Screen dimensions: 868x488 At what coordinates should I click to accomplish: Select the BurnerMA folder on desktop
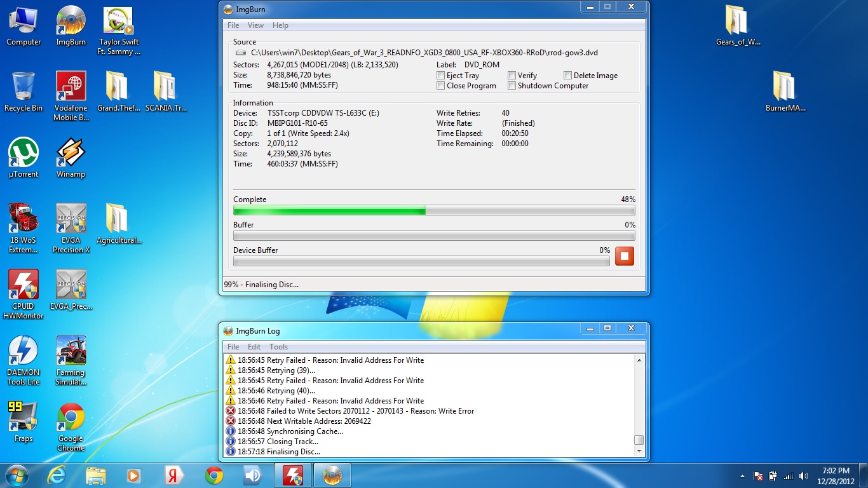785,93
